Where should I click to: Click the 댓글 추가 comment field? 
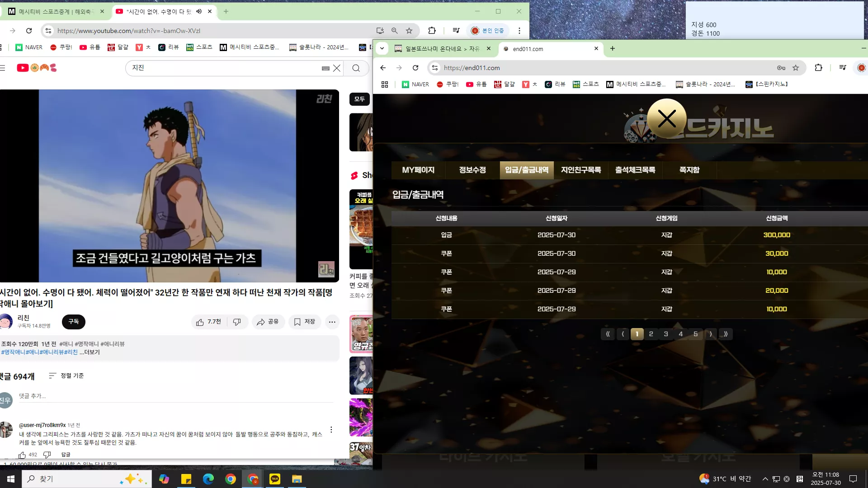pos(176,396)
